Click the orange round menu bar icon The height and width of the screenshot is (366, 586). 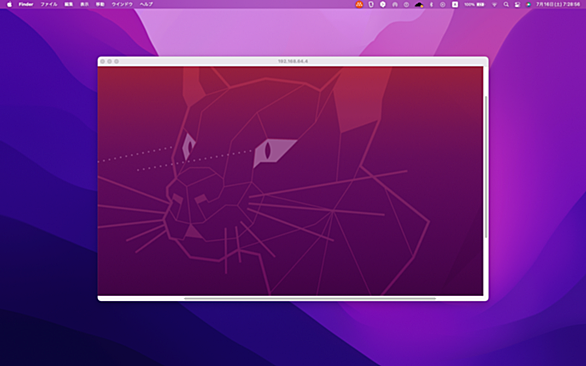(x=359, y=4)
